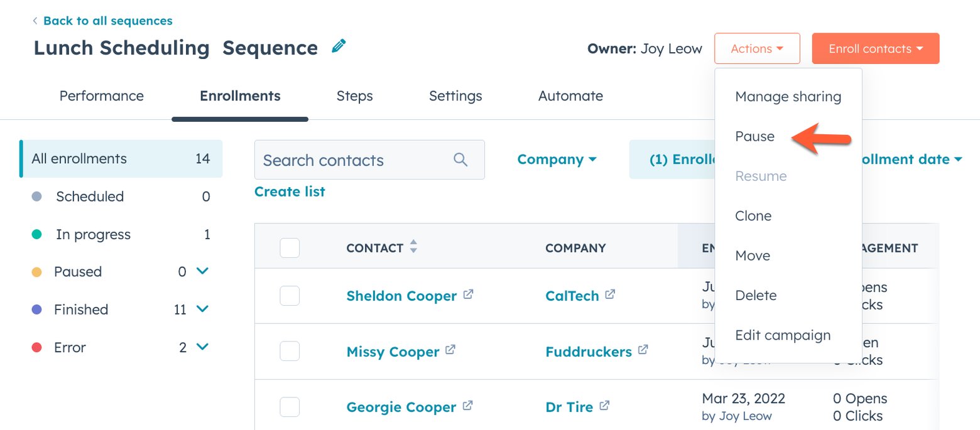
Task: Open CalTech's external link icon
Action: [x=610, y=294]
